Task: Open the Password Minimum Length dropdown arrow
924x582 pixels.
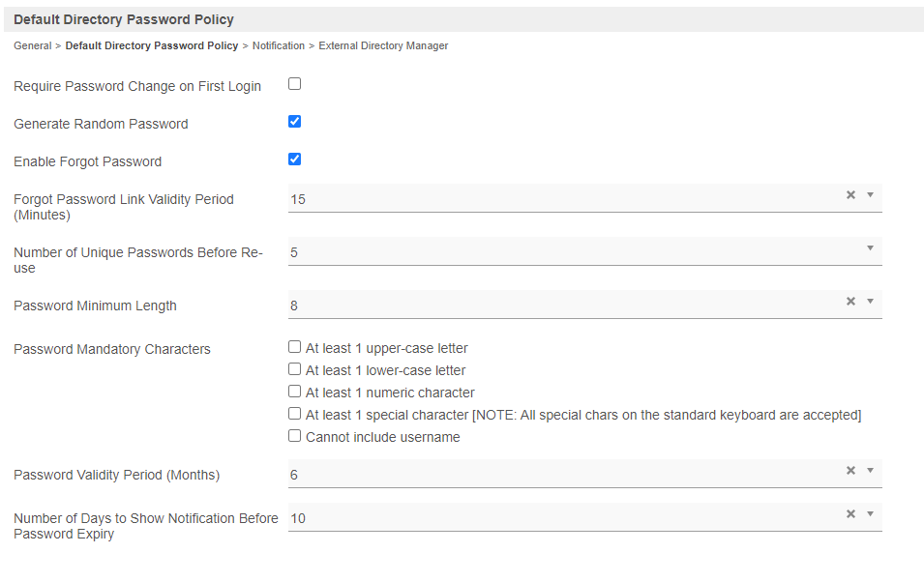Action: tap(870, 301)
